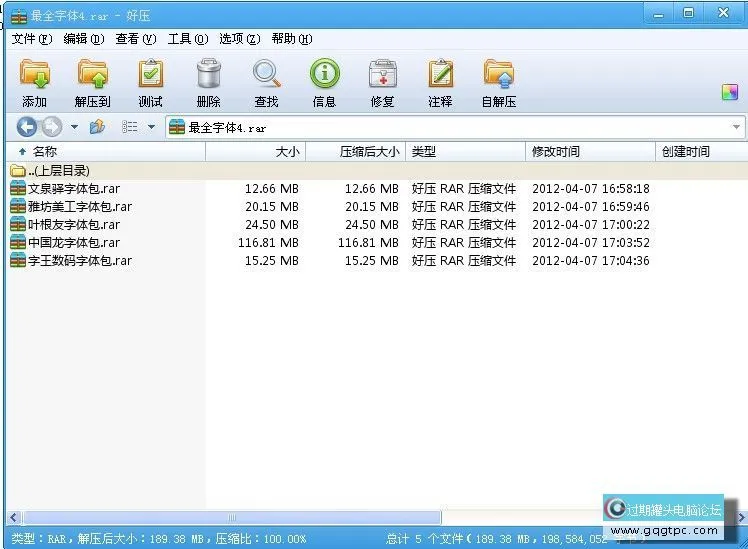748x549 pixels.
Task: Open the 查看(V) menu
Action: click(x=135, y=39)
